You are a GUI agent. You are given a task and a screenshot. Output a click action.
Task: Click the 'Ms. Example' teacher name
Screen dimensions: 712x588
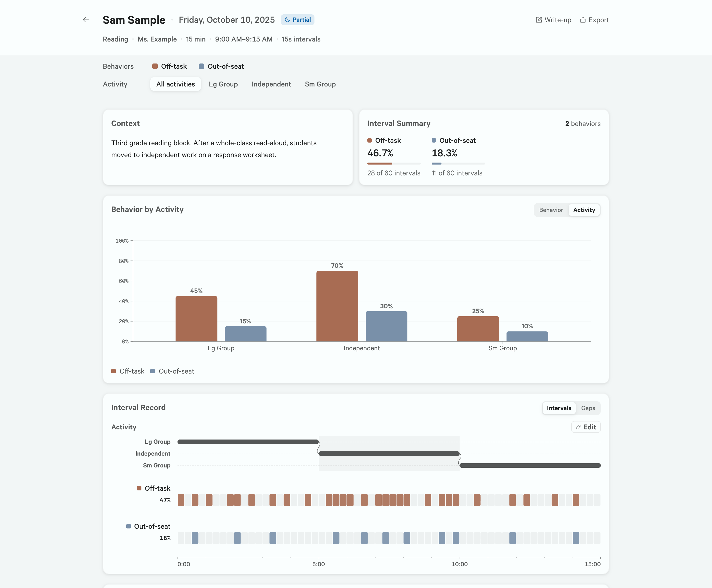pyautogui.click(x=157, y=39)
